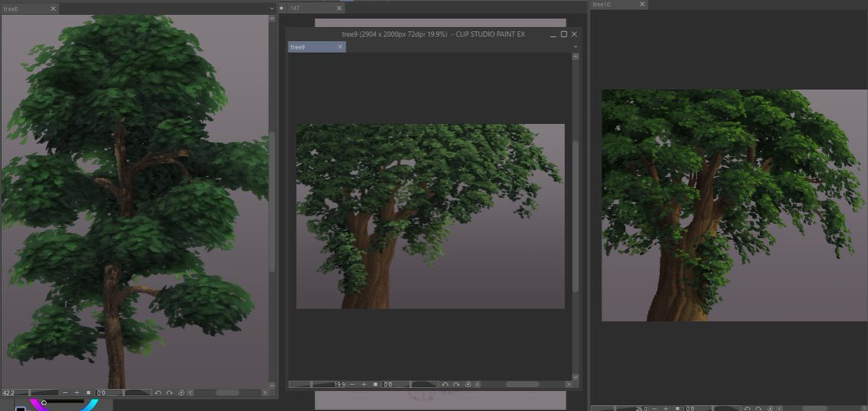Close the tree9 tab
Image resolution: width=868 pixels, height=411 pixels.
(x=340, y=47)
